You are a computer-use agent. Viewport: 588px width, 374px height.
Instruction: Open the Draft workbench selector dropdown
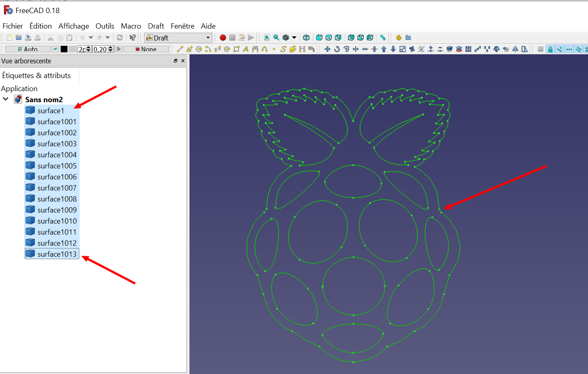[178, 38]
